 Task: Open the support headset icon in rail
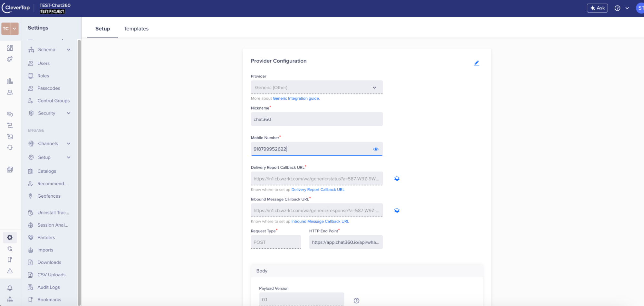click(10, 147)
